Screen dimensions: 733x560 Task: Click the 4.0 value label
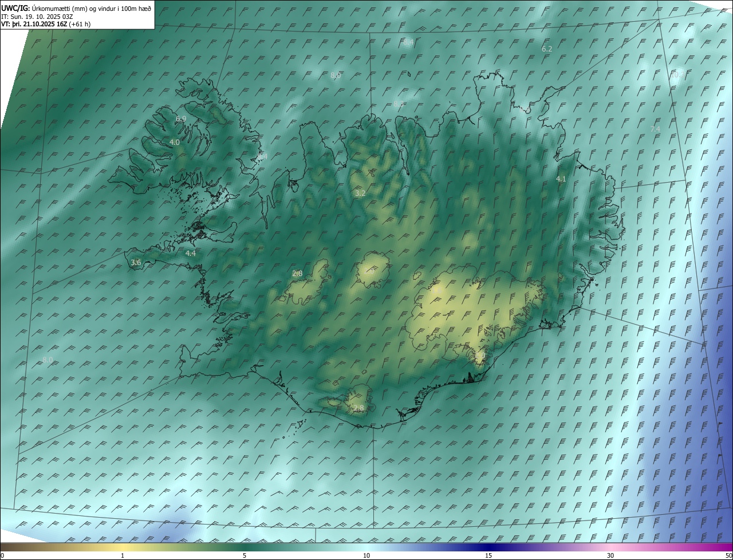coord(175,142)
